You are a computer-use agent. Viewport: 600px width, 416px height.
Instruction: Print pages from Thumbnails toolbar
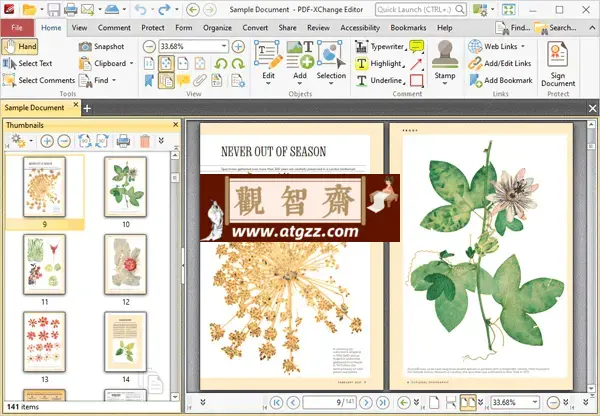[123, 141]
